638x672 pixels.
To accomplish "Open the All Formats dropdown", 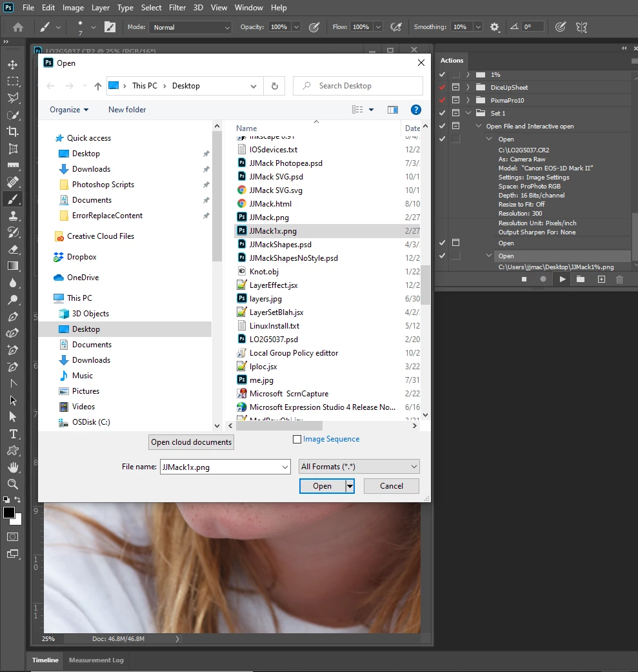I will pyautogui.click(x=359, y=467).
